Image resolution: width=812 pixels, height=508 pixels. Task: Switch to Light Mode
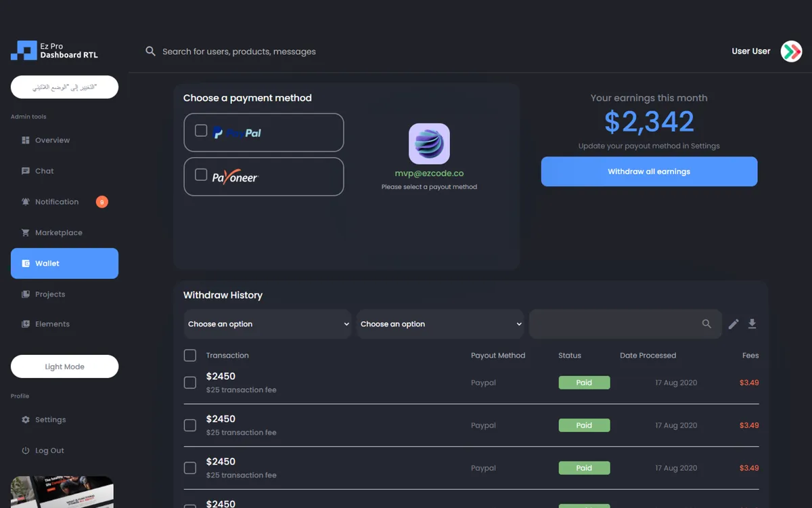pos(64,366)
